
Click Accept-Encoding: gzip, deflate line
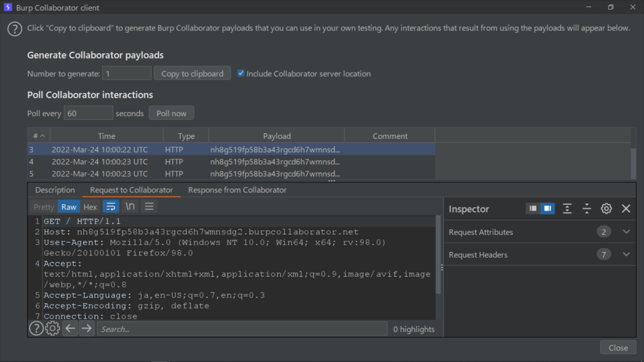point(126,306)
